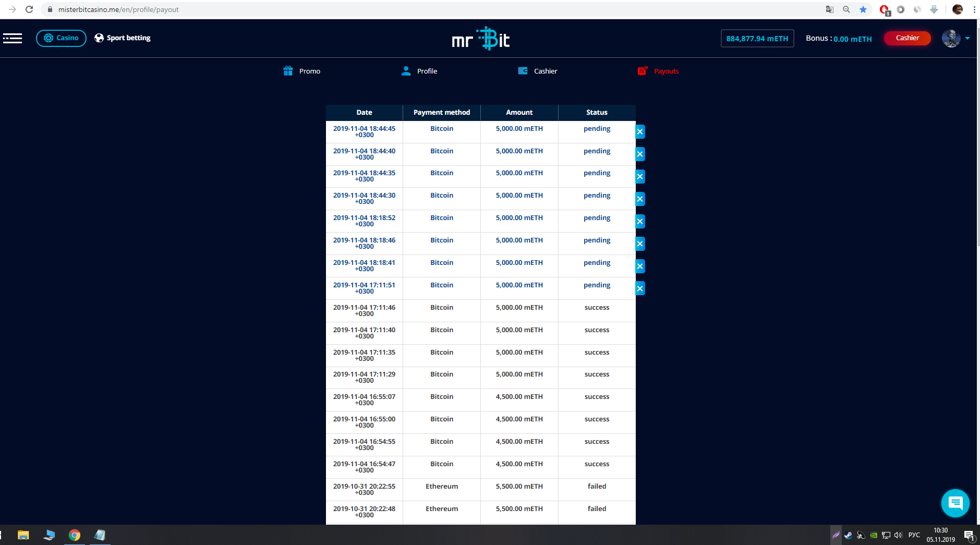Click the РУС language indicator
This screenshot has width=980, height=545.
pos(914,535)
